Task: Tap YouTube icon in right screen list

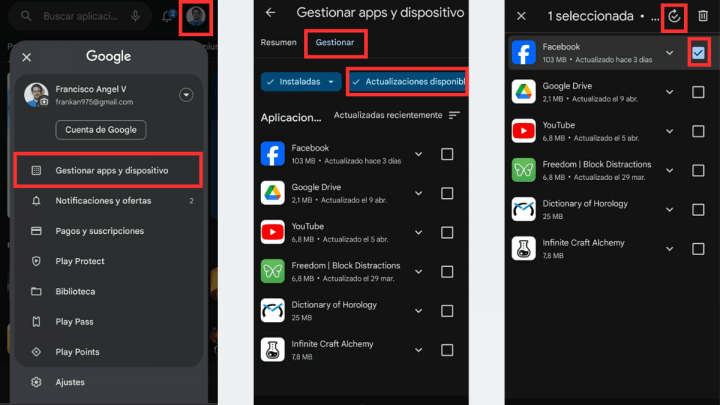Action: (524, 131)
